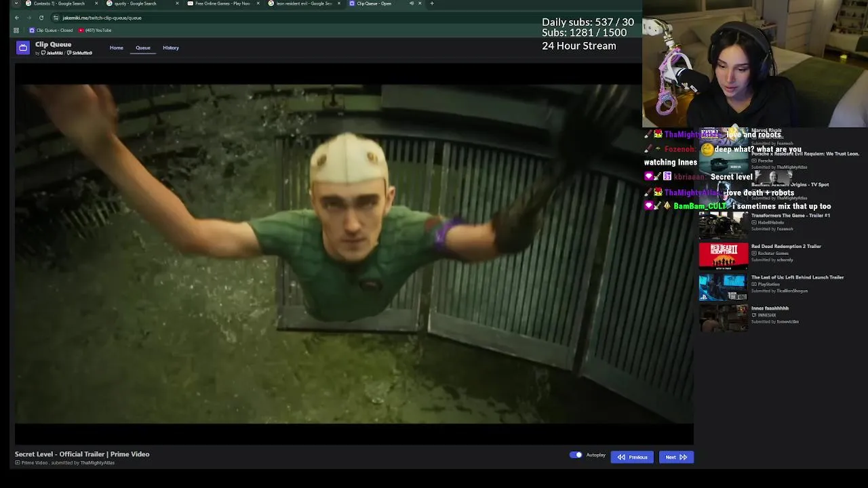Open the Queue nav item
Image resolution: width=868 pixels, height=488 pixels.
(143, 47)
